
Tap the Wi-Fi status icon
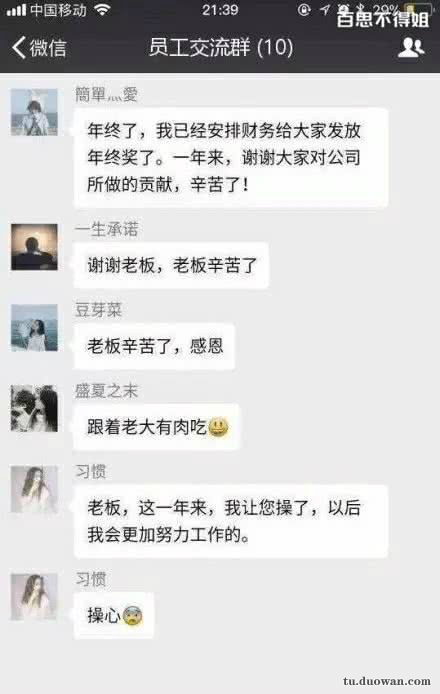(x=103, y=10)
